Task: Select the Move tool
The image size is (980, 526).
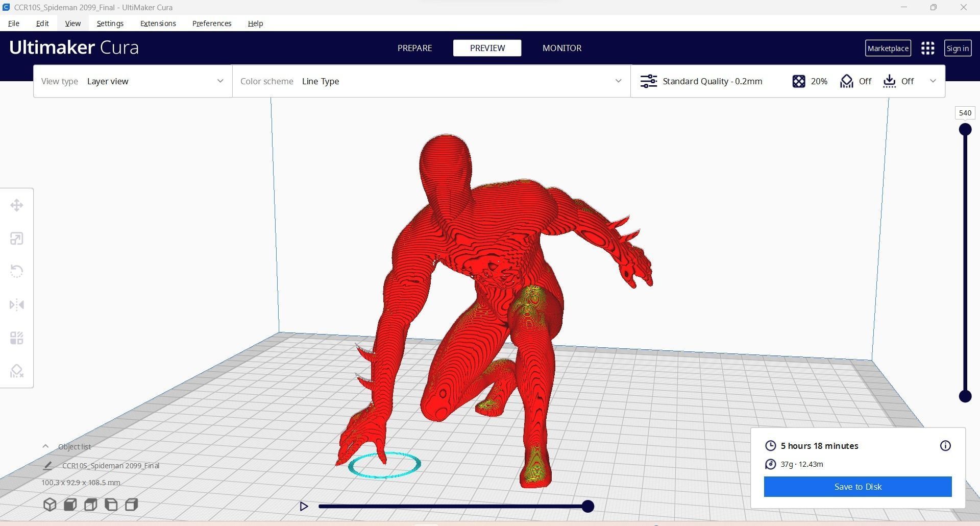Action: [x=17, y=205]
